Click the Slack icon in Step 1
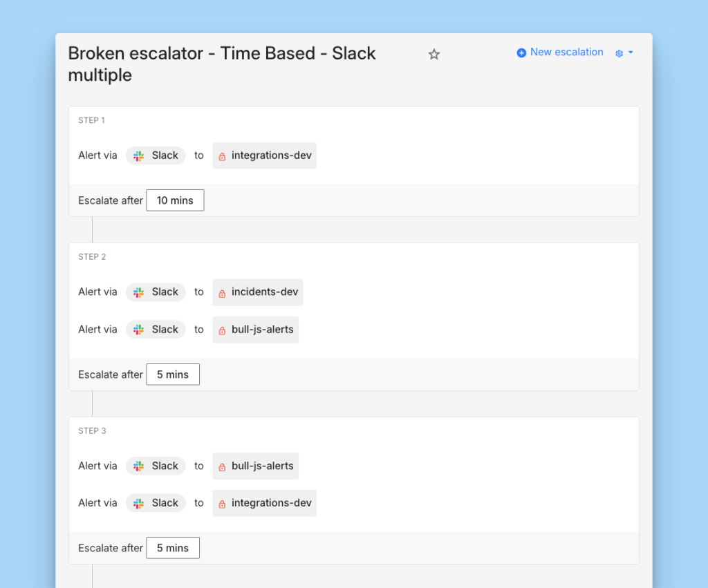 coord(139,156)
